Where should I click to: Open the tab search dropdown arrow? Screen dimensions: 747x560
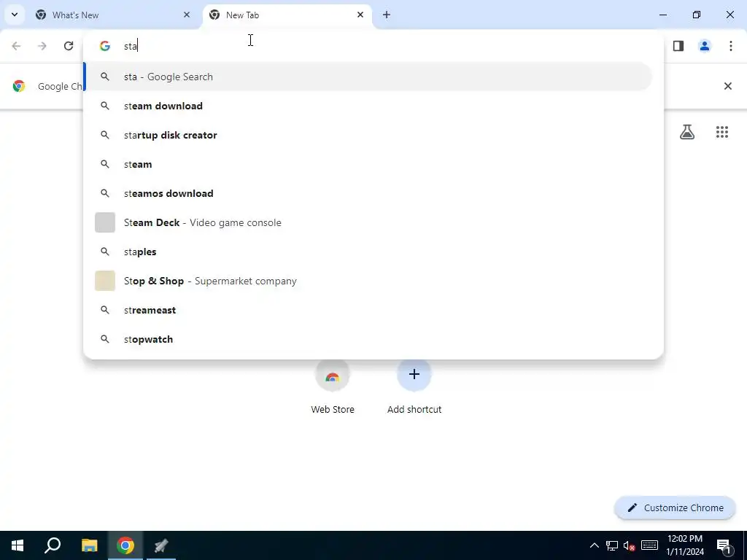pos(15,15)
